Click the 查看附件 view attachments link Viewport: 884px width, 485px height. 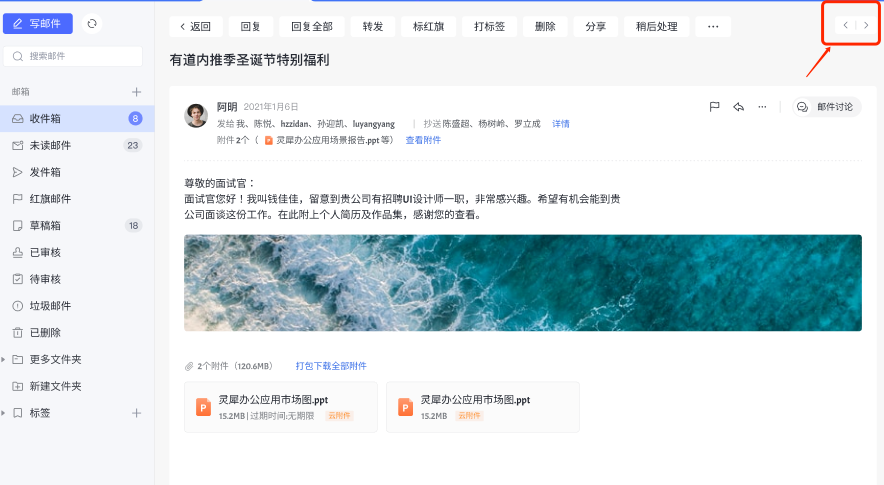coord(423,140)
